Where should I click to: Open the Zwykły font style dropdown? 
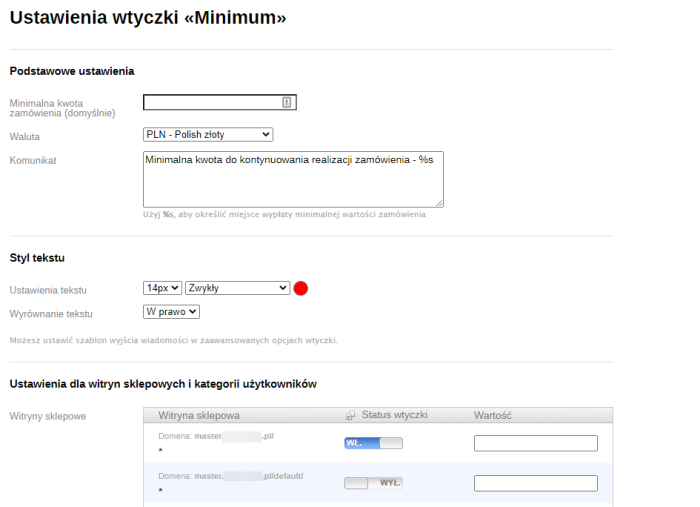coord(237,288)
